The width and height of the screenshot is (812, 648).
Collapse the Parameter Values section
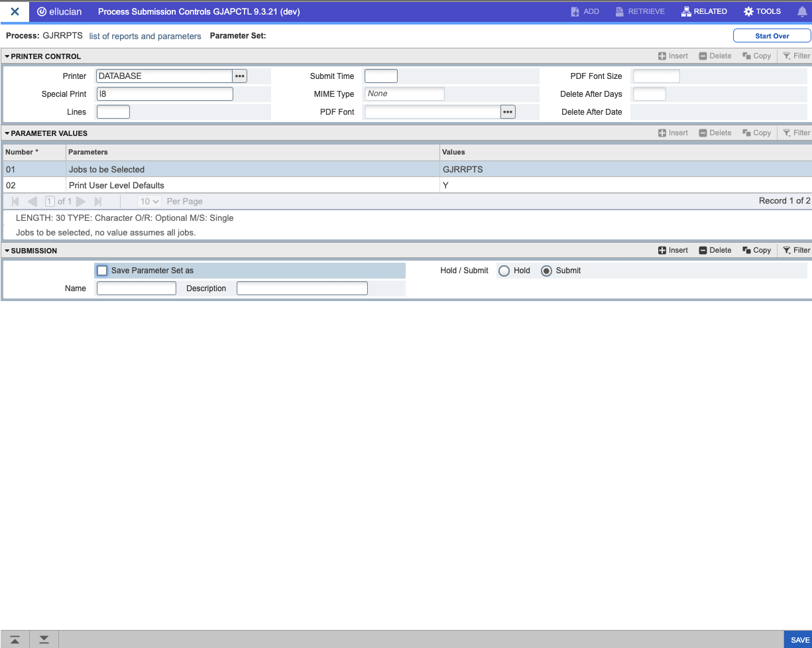point(7,134)
